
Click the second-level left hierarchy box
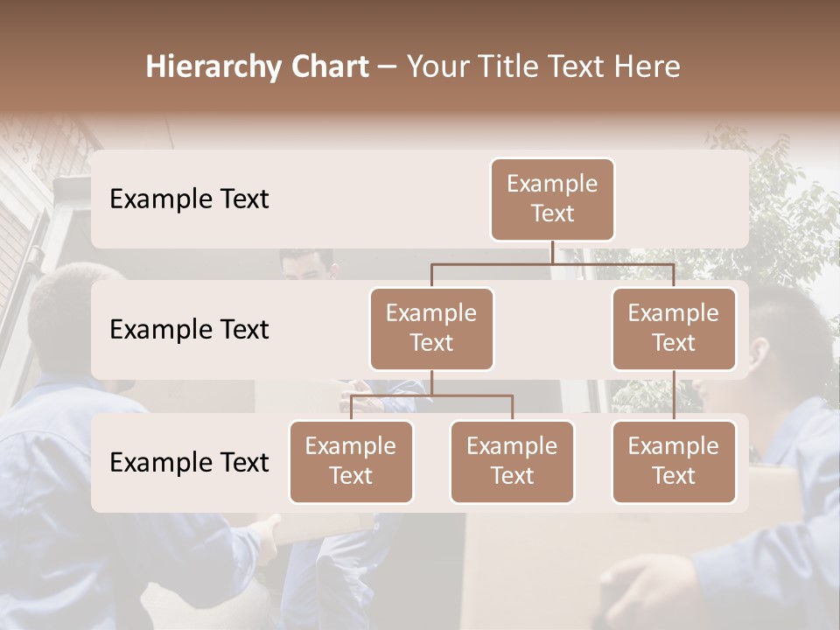click(x=431, y=328)
